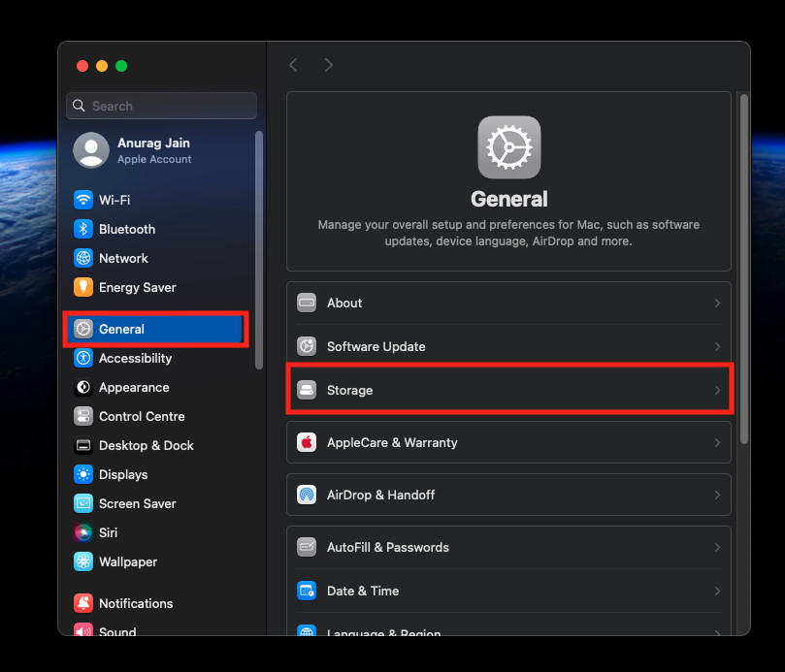Open Network settings via globe icon
The image size is (785, 672).
pos(83,258)
